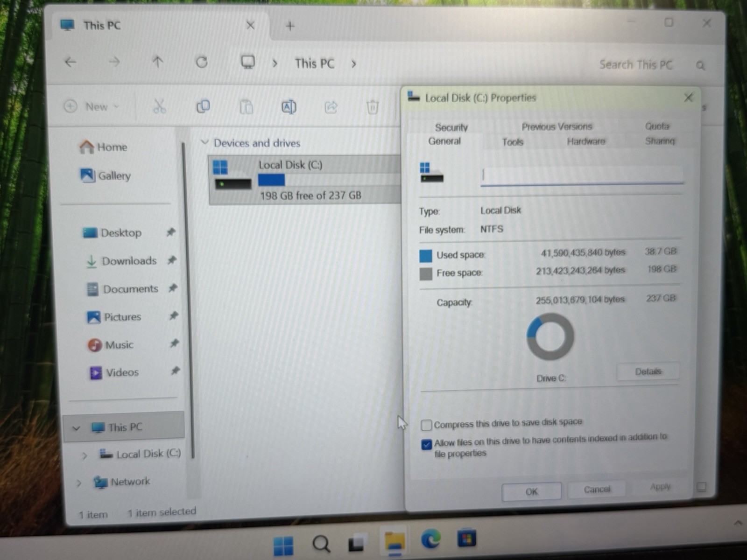Switch to the Hardware tab

click(586, 141)
